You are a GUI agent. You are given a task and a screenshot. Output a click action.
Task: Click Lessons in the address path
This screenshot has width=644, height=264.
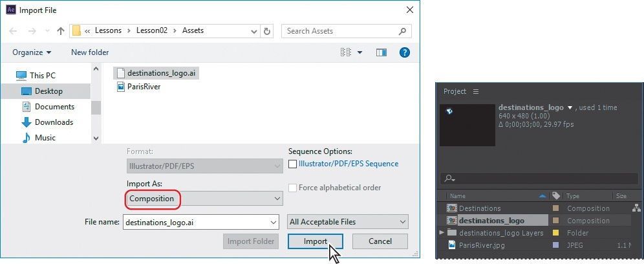108,30
